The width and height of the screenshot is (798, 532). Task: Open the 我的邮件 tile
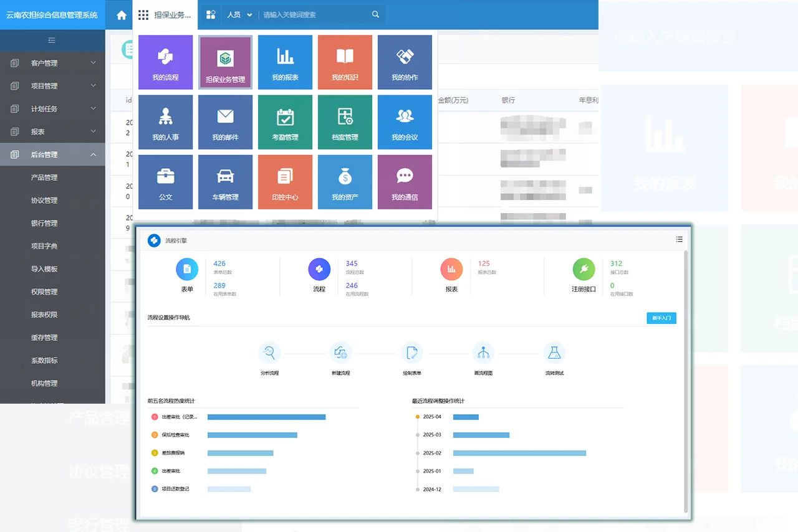[x=225, y=121]
